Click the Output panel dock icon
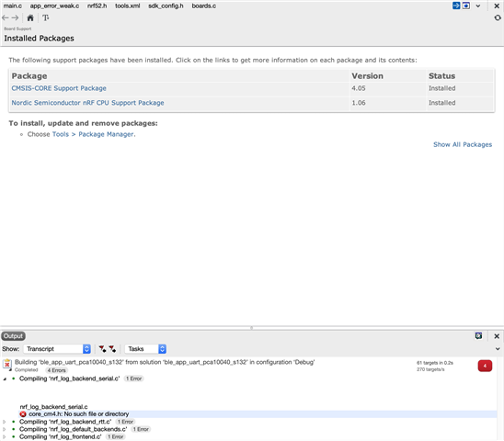Viewport: 504px width, 441px height. click(x=478, y=336)
